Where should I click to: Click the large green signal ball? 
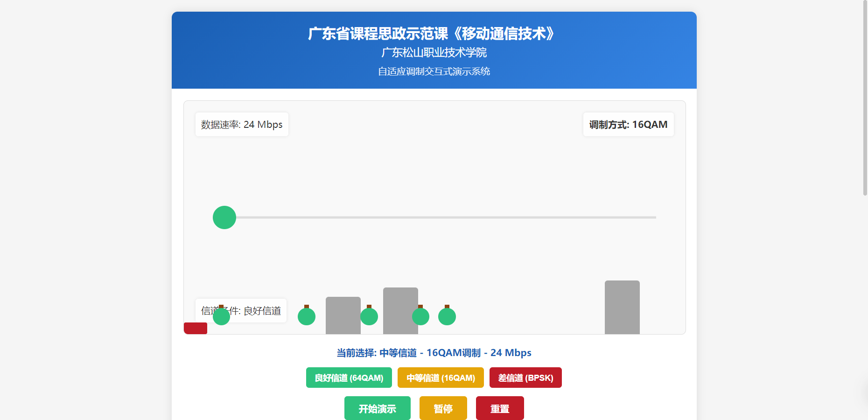[224, 217]
